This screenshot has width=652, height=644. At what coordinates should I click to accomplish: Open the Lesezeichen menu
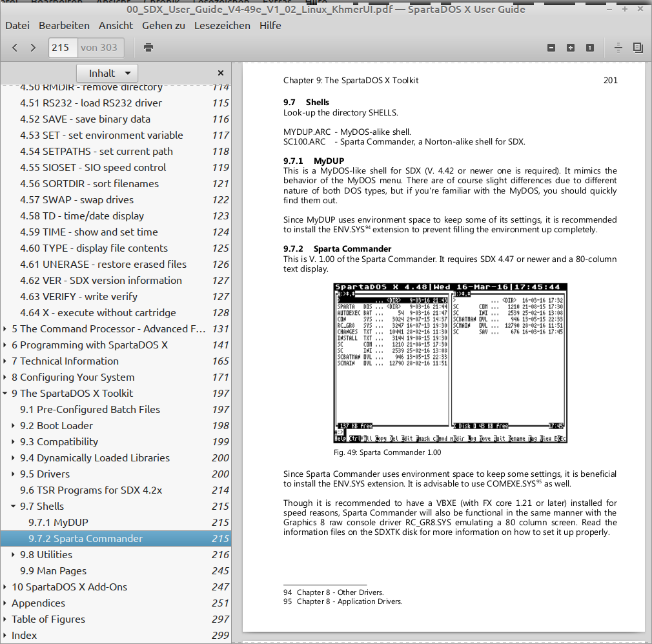[x=222, y=26]
